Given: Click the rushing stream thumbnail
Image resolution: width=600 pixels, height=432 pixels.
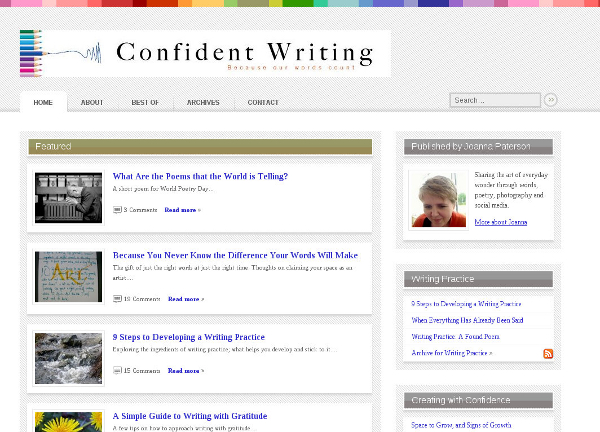Looking at the screenshot, I should (x=68, y=359).
